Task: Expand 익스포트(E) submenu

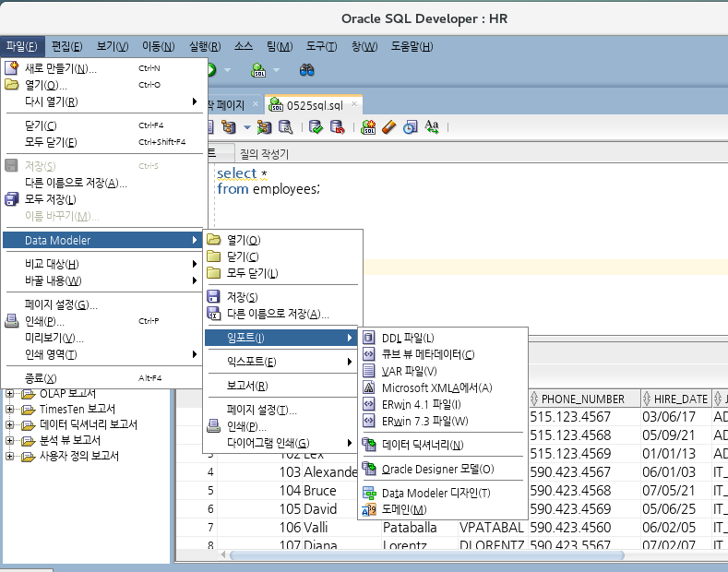Action: pyautogui.click(x=281, y=362)
